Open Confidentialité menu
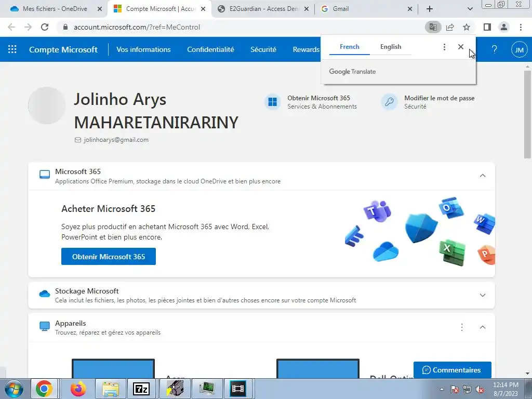Image resolution: width=532 pixels, height=399 pixels. pyautogui.click(x=211, y=49)
